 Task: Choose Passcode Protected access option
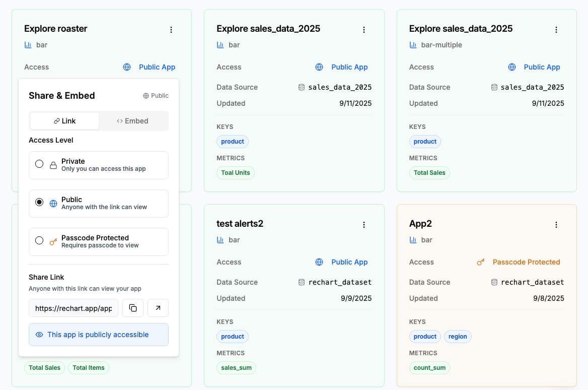(x=39, y=241)
